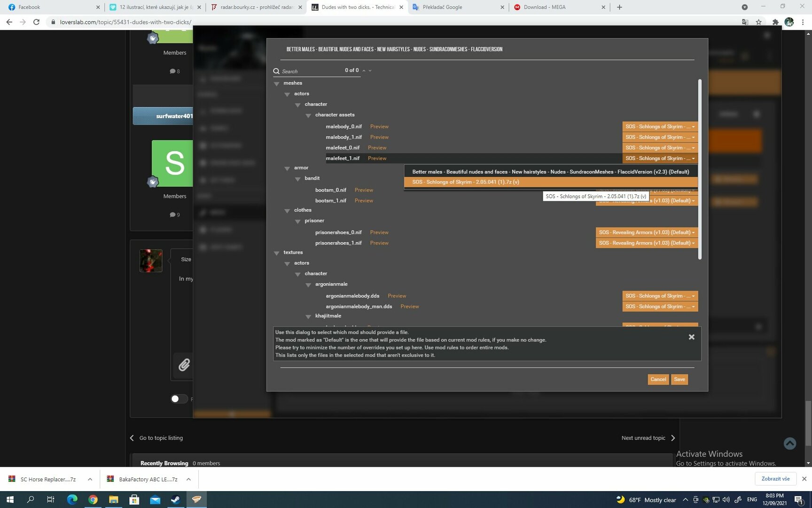Click the search magnifier icon in dialog

click(276, 71)
